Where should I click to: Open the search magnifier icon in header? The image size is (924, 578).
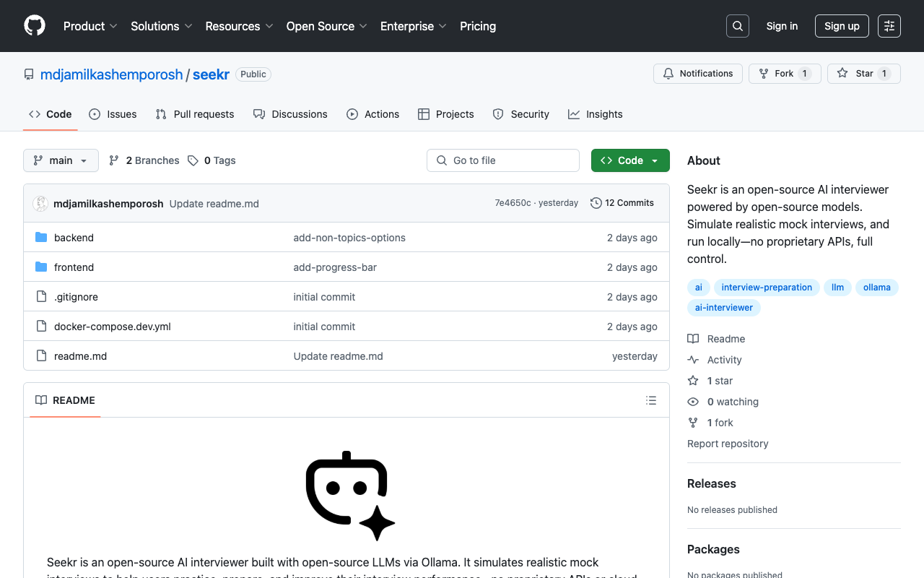[738, 26]
